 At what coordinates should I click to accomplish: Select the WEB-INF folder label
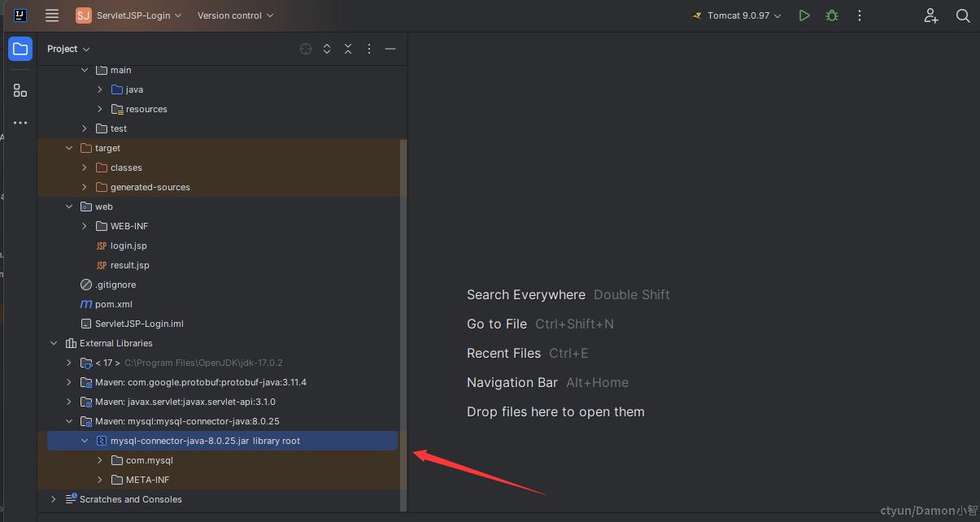pyautogui.click(x=129, y=226)
